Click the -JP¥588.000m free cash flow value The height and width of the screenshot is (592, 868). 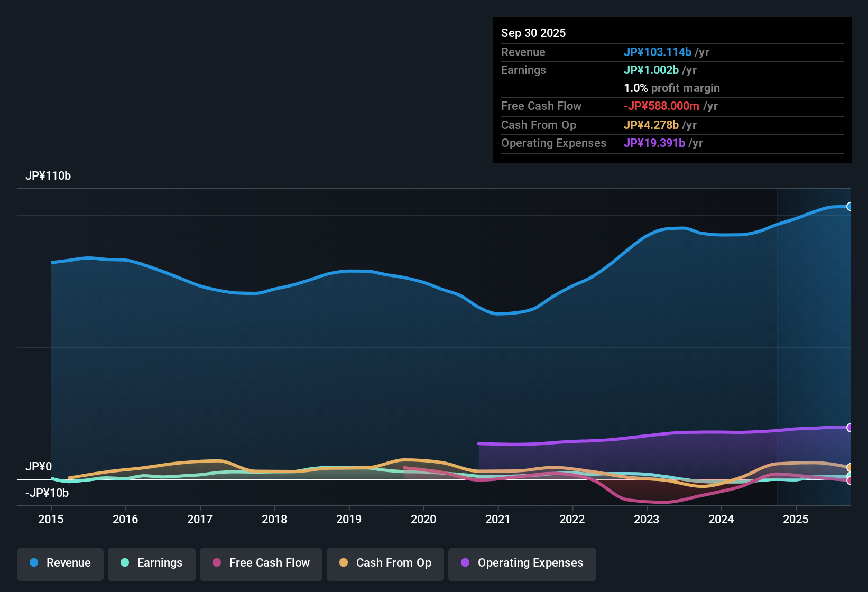coord(661,106)
